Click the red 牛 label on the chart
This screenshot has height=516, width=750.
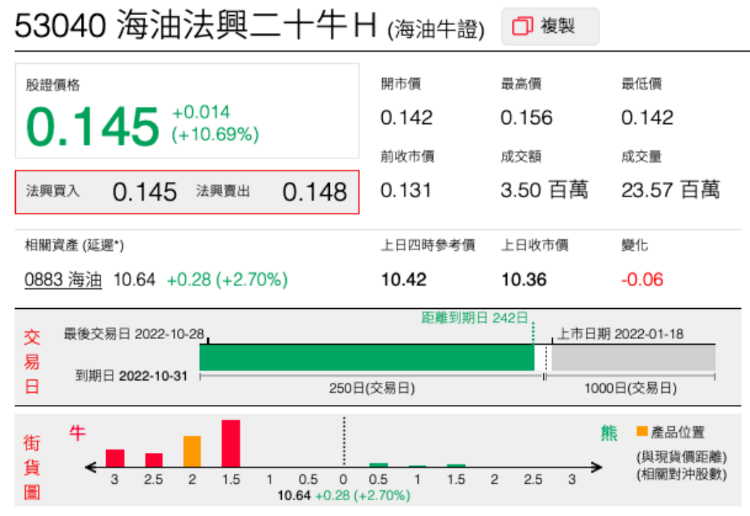click(77, 433)
